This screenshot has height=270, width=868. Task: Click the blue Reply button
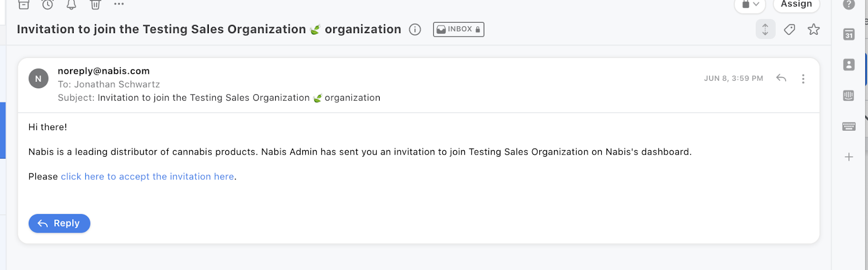59,223
